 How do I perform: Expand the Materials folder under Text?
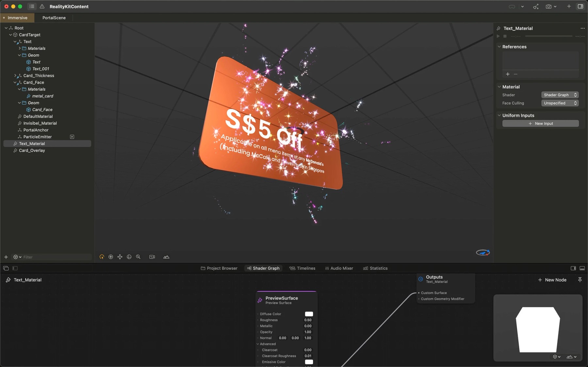pyautogui.click(x=20, y=48)
